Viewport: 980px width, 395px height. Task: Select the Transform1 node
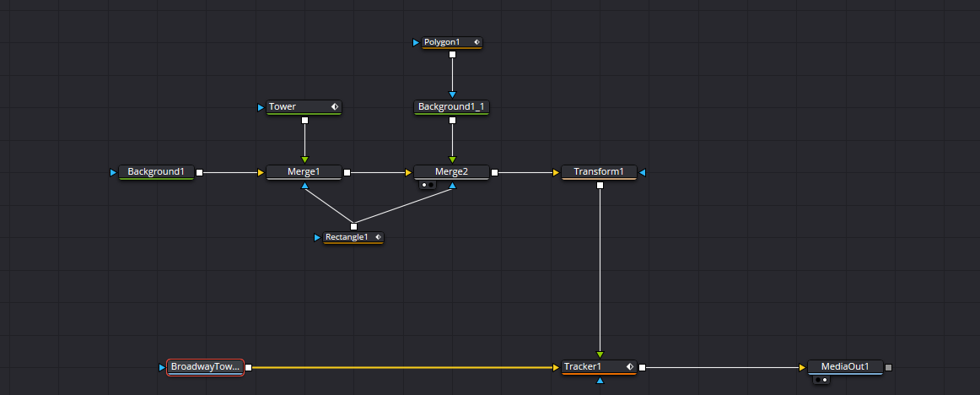[599, 172]
